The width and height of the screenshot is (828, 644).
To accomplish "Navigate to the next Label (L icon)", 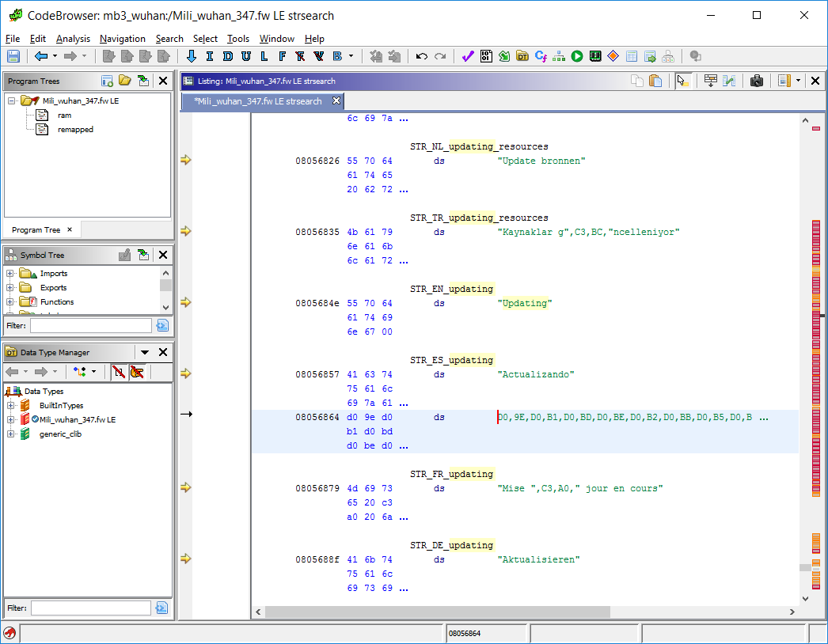I will (x=264, y=56).
